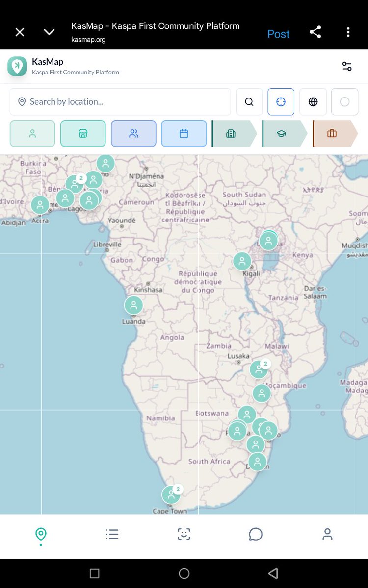Tap the Android recent apps square button
This screenshot has width=368, height=588.
pos(95,573)
